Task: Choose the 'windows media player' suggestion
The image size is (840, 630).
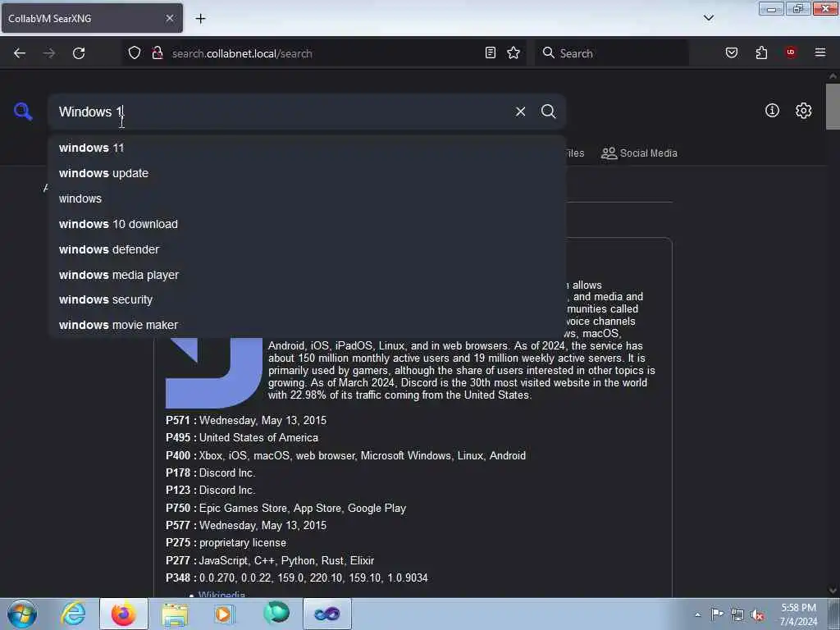Action: pos(307,275)
